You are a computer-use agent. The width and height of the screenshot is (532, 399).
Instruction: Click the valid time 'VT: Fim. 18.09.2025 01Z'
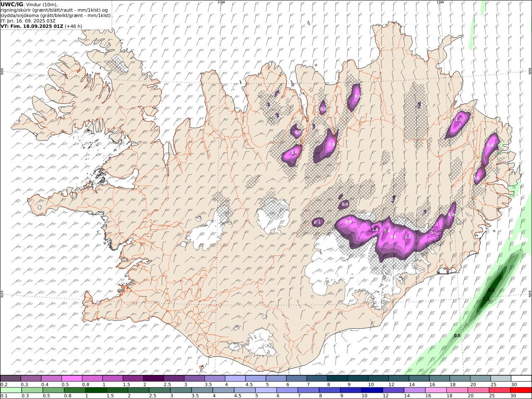(32, 26)
